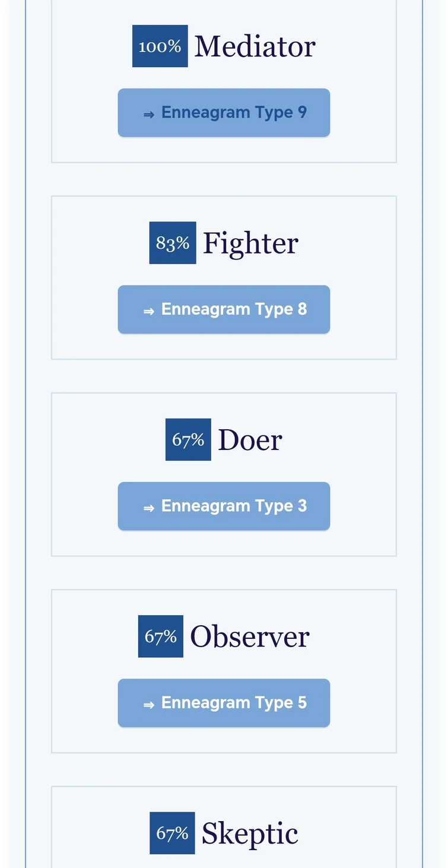Go to Enneagram Type 3 page
This screenshot has height=868, width=448.
(x=234, y=506)
